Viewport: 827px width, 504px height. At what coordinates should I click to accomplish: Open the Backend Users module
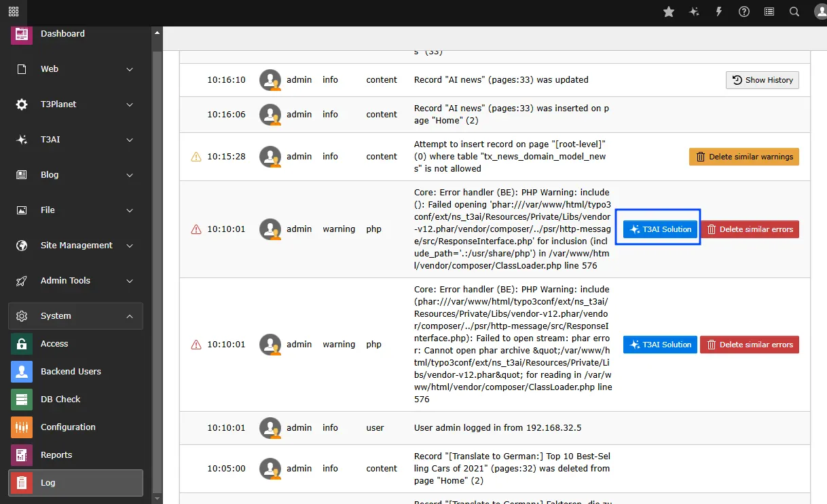coord(76,372)
